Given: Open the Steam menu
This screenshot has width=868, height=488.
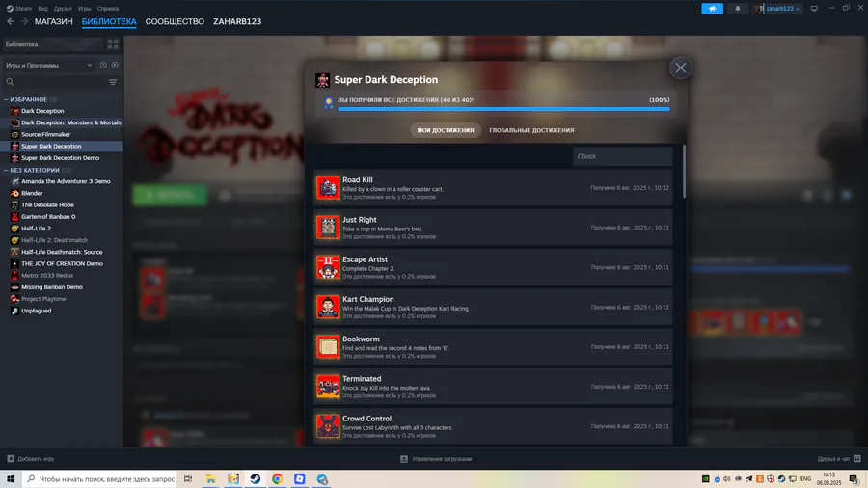Looking at the screenshot, I should (x=19, y=9).
